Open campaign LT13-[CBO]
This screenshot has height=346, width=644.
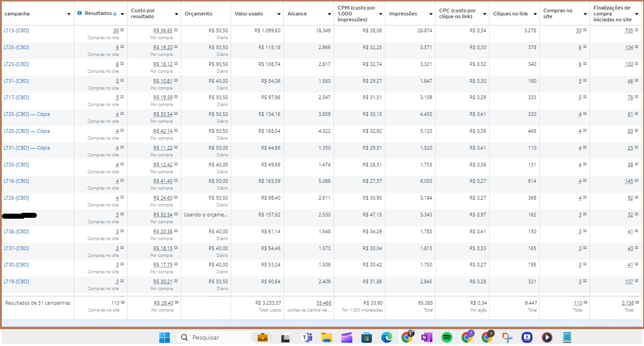point(16,30)
